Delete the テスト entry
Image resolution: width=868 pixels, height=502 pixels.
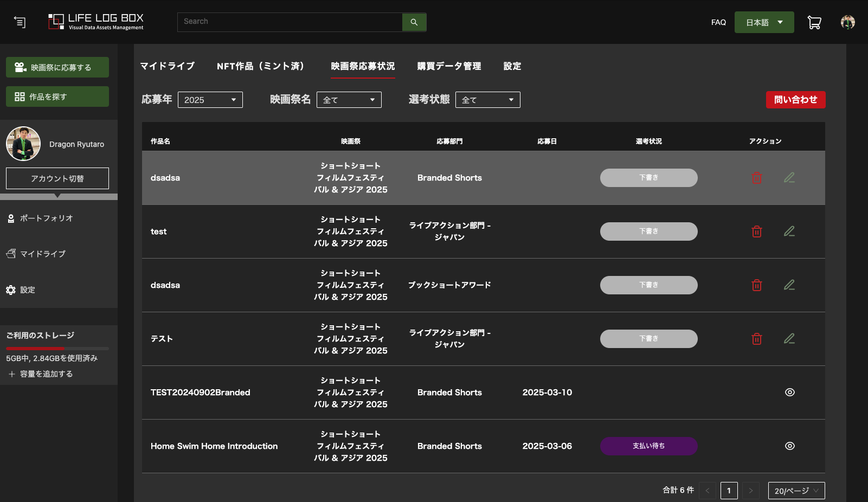[757, 339]
